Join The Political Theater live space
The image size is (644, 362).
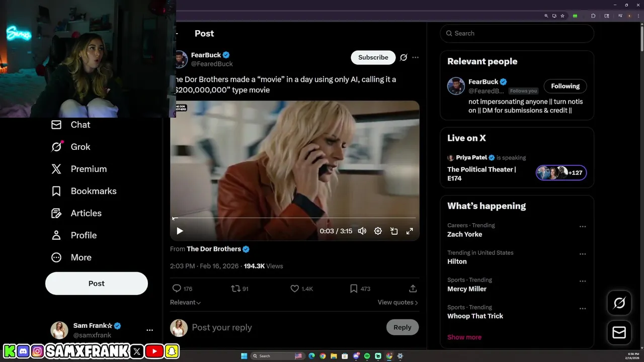tap(481, 173)
